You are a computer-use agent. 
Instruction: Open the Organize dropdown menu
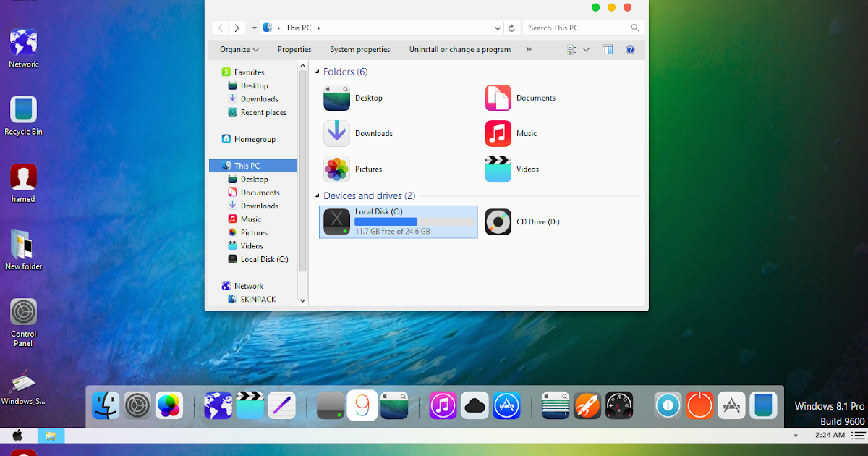[x=239, y=50]
